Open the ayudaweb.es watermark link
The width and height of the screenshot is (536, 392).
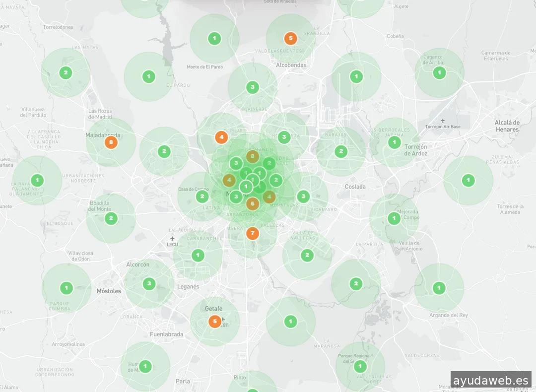pos(491,381)
